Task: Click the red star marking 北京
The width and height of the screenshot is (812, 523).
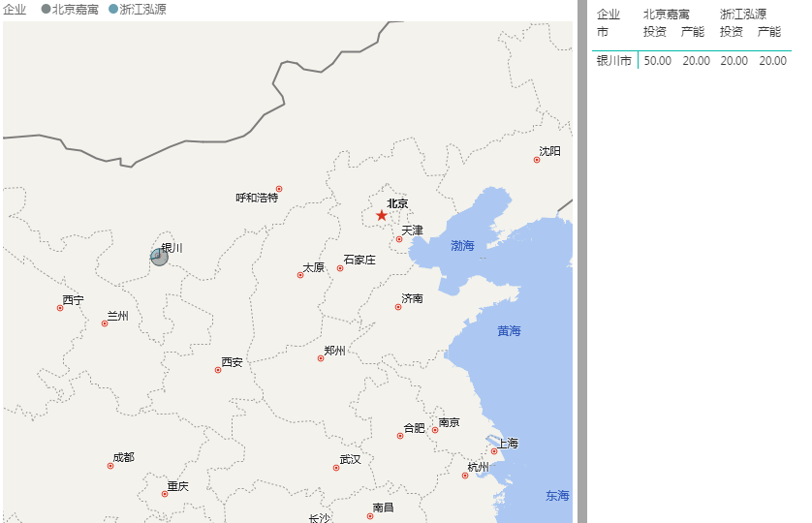Action: (382, 215)
